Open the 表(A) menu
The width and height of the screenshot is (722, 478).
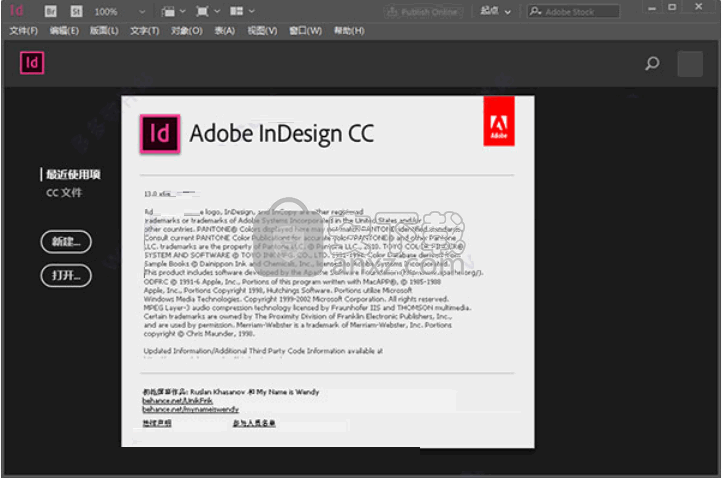225,31
